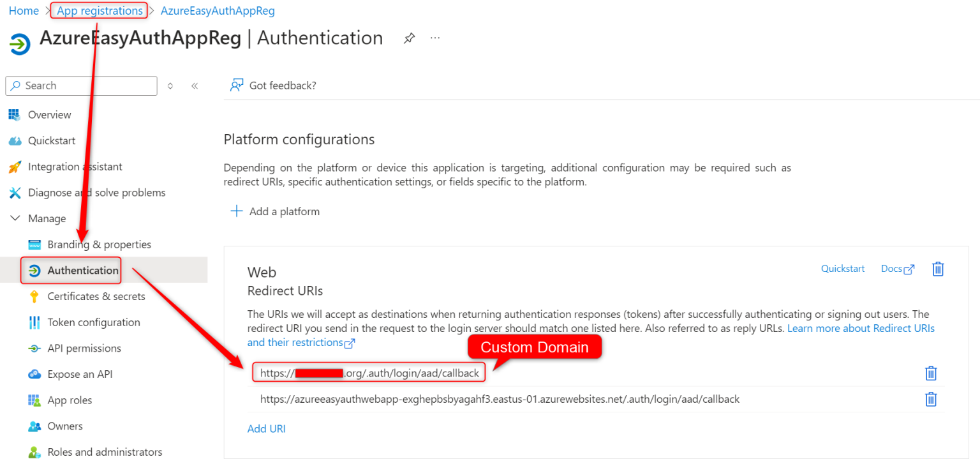
Task: Click inside the sidebar Search field
Action: coord(81,85)
